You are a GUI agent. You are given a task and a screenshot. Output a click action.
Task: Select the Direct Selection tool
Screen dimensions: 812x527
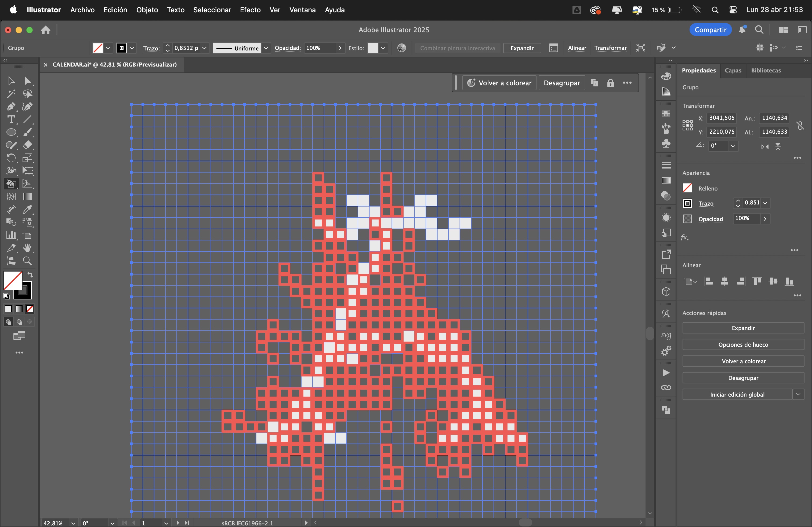[27, 81]
